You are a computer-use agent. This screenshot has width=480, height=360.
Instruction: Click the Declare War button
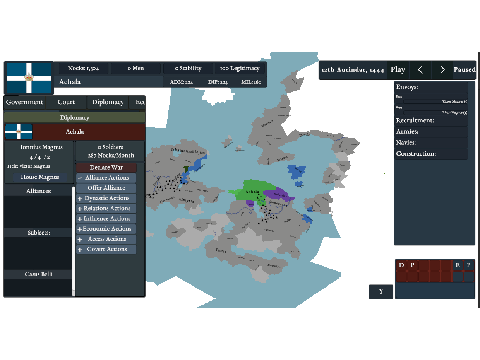106,167
